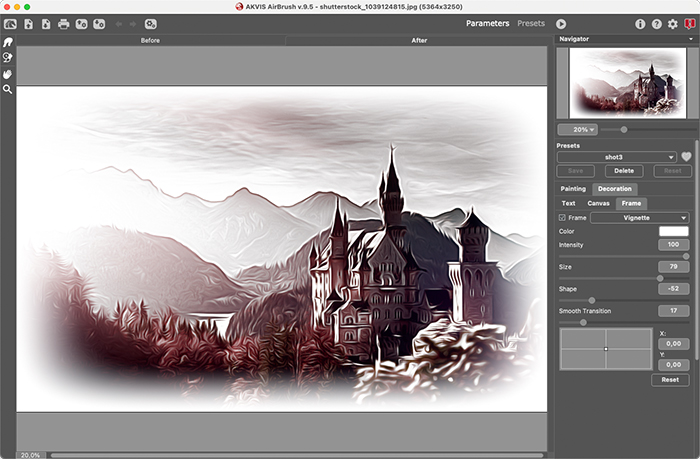
Task: Open the Before image tab
Action: (x=150, y=40)
